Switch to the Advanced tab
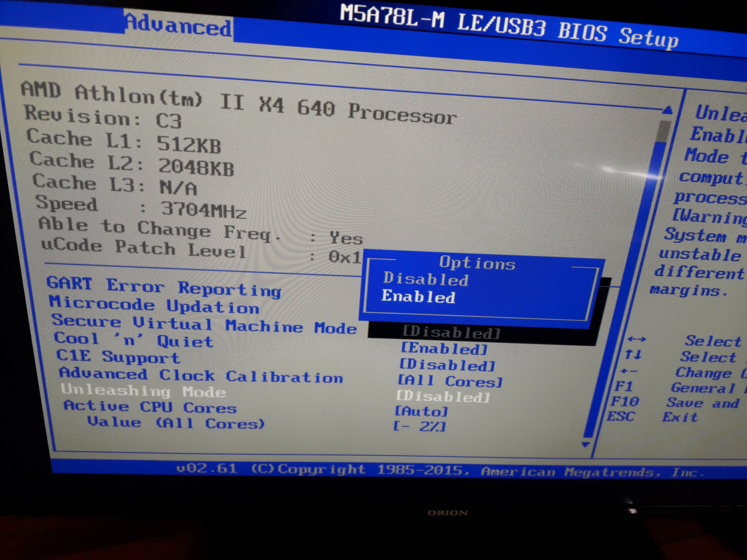 pyautogui.click(x=179, y=26)
